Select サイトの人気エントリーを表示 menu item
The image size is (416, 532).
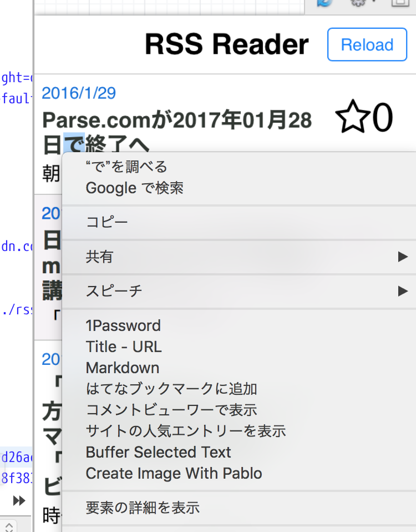(x=186, y=431)
